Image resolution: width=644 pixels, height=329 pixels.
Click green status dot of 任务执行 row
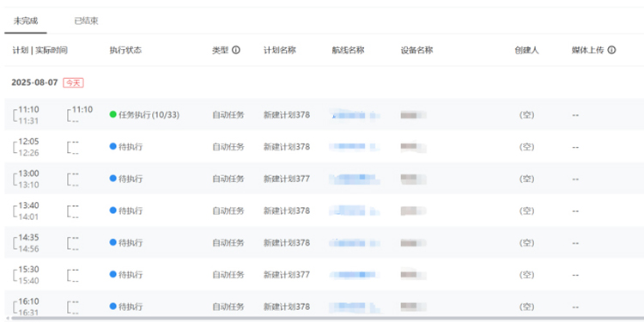point(113,114)
